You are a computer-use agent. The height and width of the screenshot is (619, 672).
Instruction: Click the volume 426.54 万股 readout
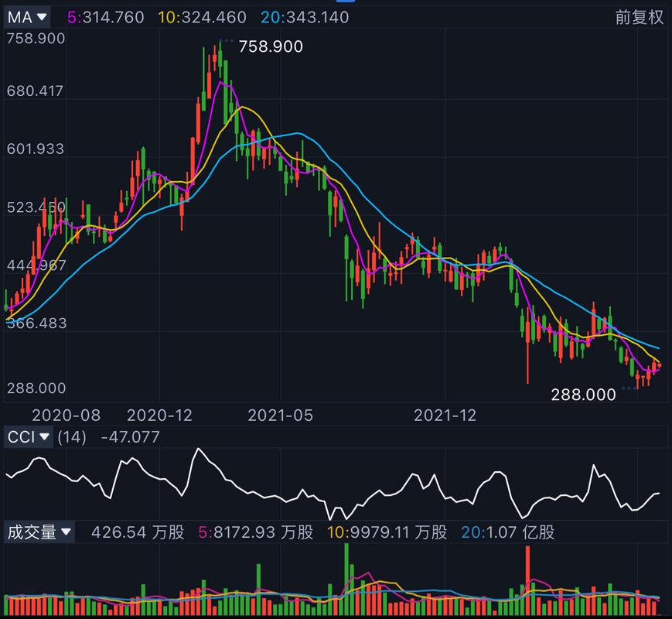138,532
